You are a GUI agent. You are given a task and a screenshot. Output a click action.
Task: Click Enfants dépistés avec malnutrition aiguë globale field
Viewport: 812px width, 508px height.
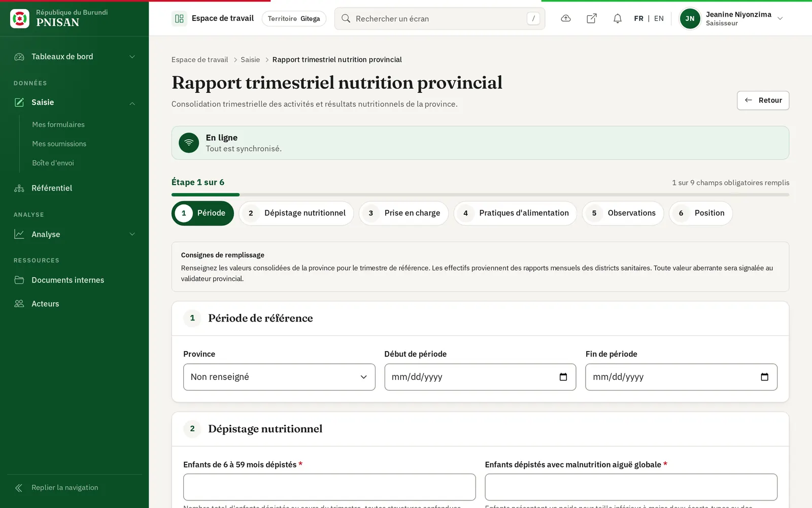[x=631, y=487]
